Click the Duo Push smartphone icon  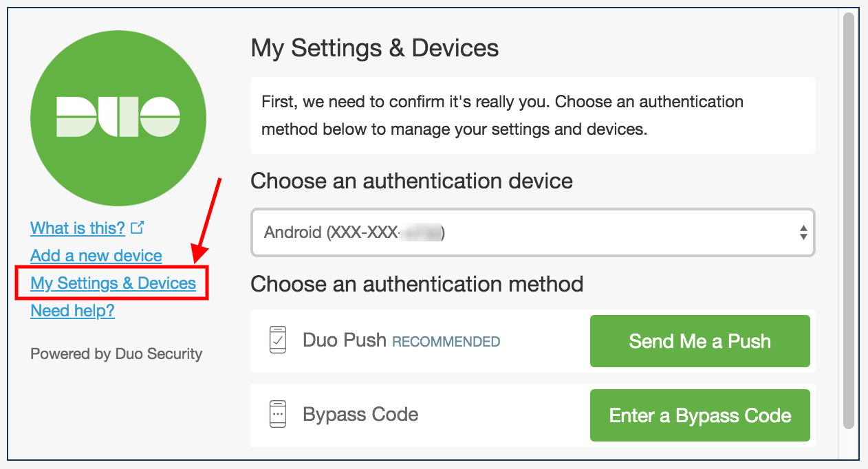point(277,340)
